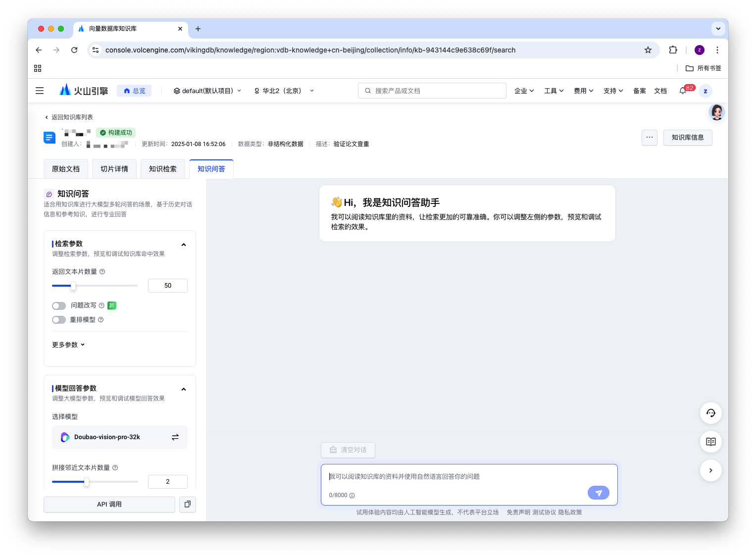Adjust the 返回文本片数量 slider
This screenshot has width=756, height=558.
point(73,286)
